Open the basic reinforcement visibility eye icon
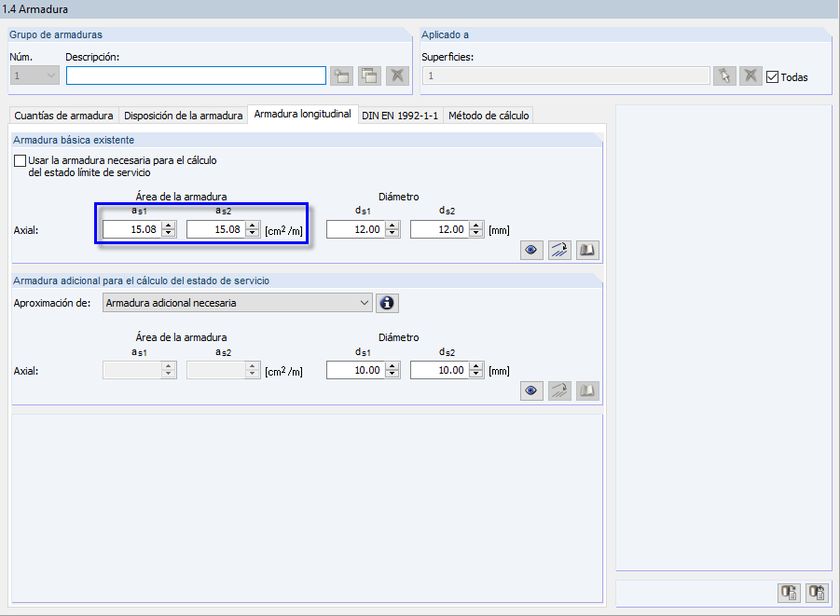840x616 pixels. [x=531, y=250]
